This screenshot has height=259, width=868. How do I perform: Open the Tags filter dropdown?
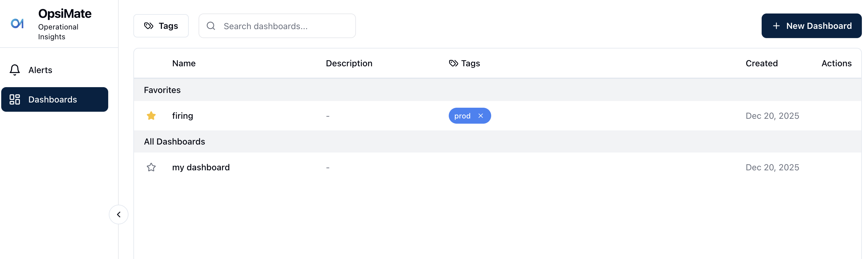pyautogui.click(x=161, y=26)
